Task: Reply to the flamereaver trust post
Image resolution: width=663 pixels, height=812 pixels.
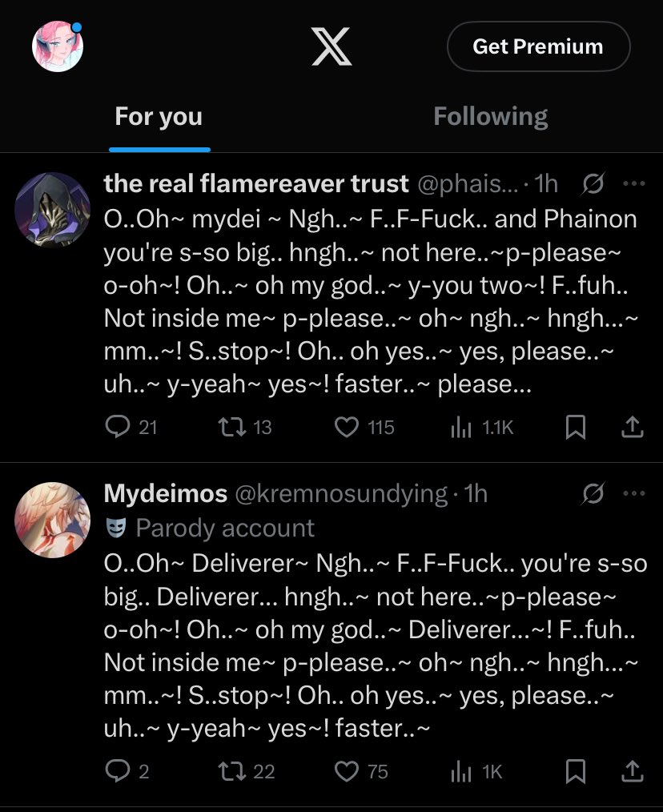Action: pos(118,428)
